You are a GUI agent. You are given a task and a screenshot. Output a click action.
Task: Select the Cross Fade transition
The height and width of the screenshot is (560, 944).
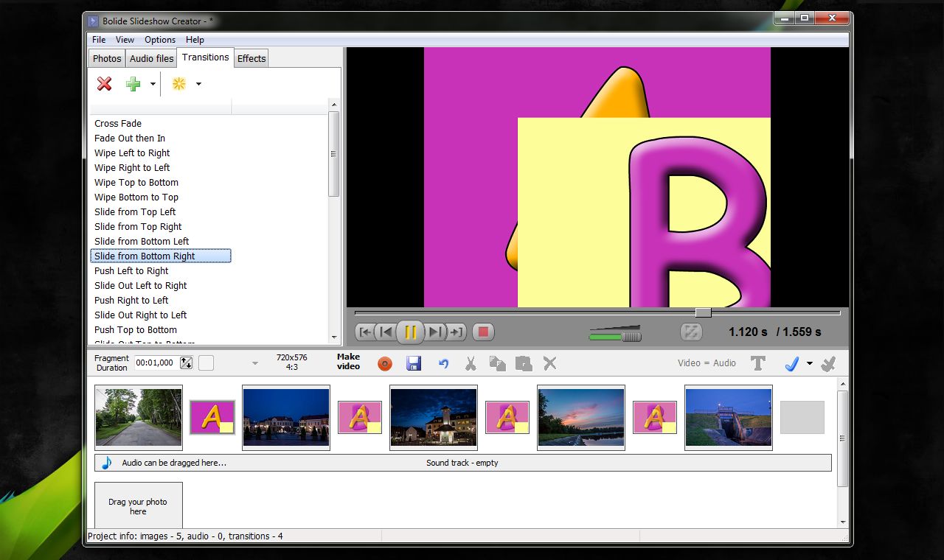(118, 124)
